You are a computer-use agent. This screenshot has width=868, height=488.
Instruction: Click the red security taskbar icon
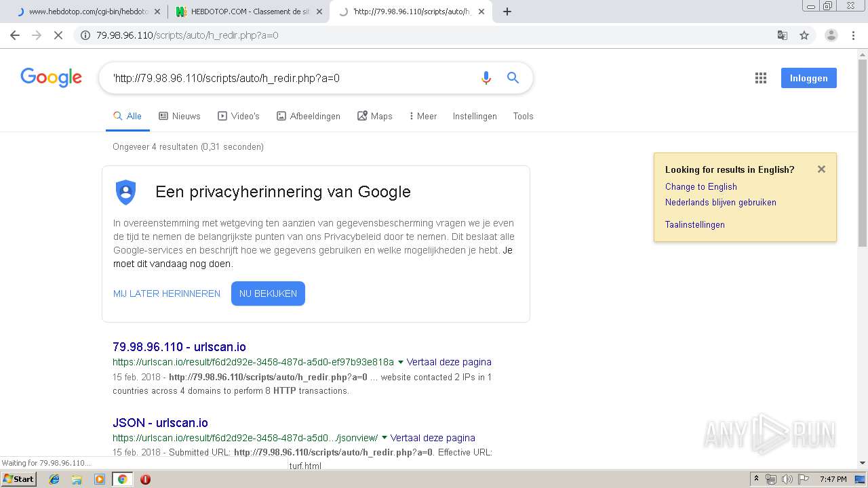click(x=145, y=479)
